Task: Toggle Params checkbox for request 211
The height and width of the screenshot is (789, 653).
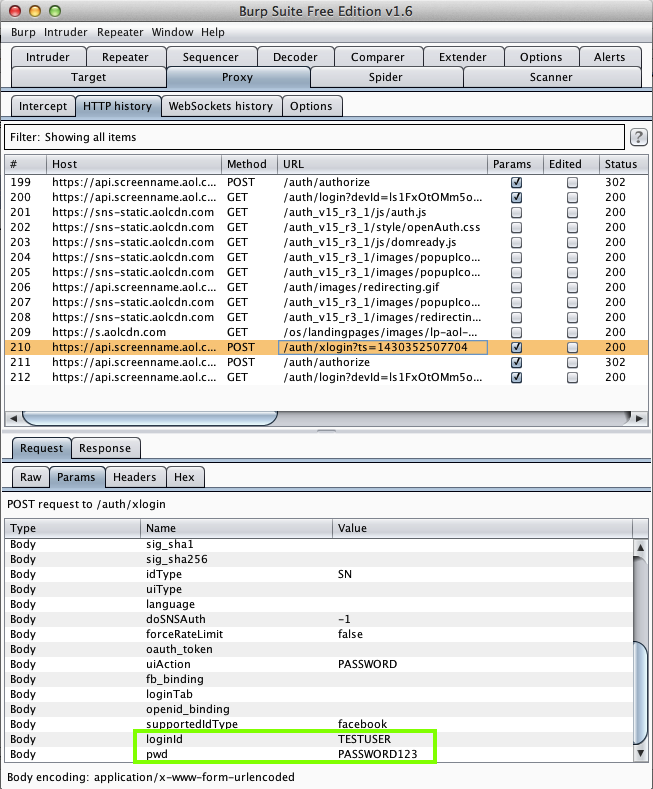Action: tap(516, 362)
